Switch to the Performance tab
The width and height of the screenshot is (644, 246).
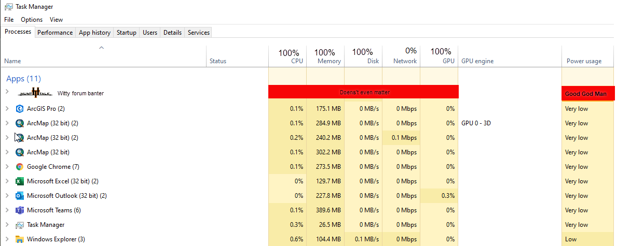pos(55,33)
